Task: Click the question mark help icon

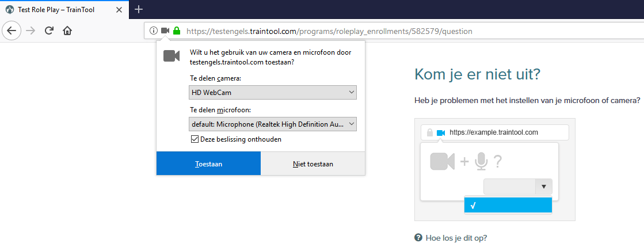Action: 418,238
